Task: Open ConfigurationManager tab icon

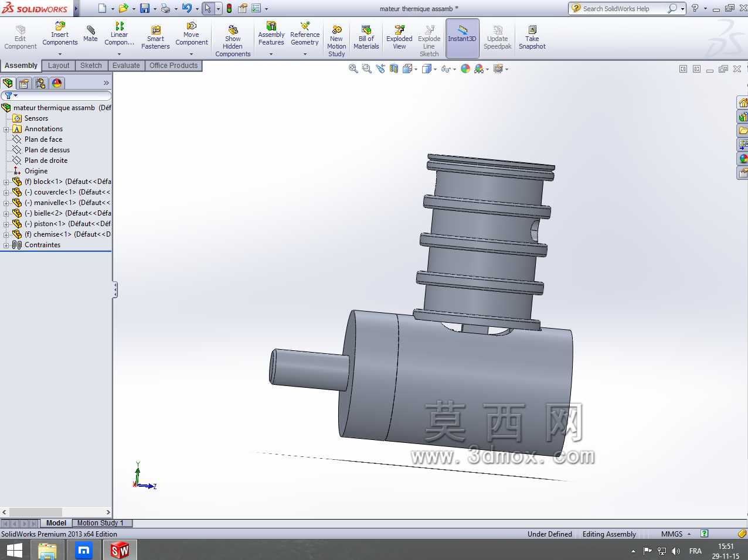Action: 40,83
